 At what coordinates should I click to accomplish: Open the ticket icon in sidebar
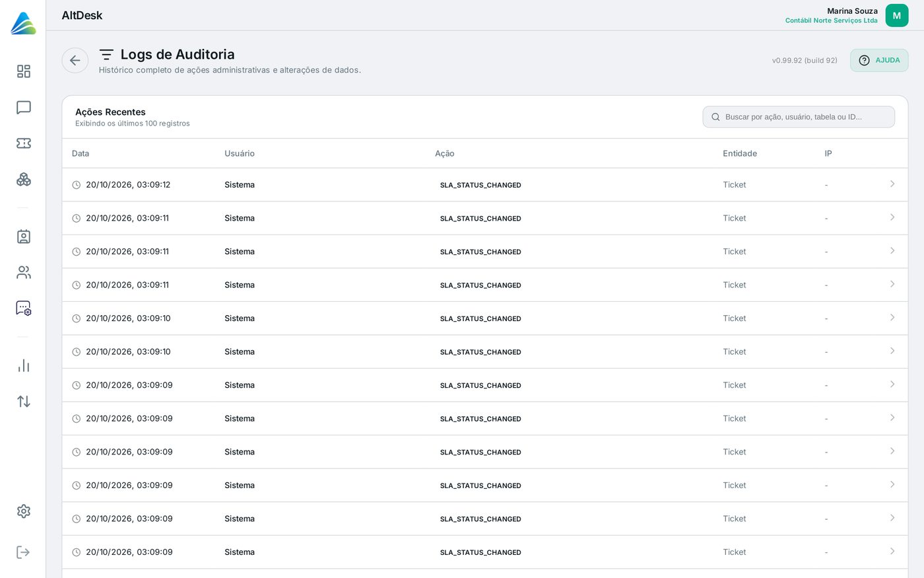(24, 143)
